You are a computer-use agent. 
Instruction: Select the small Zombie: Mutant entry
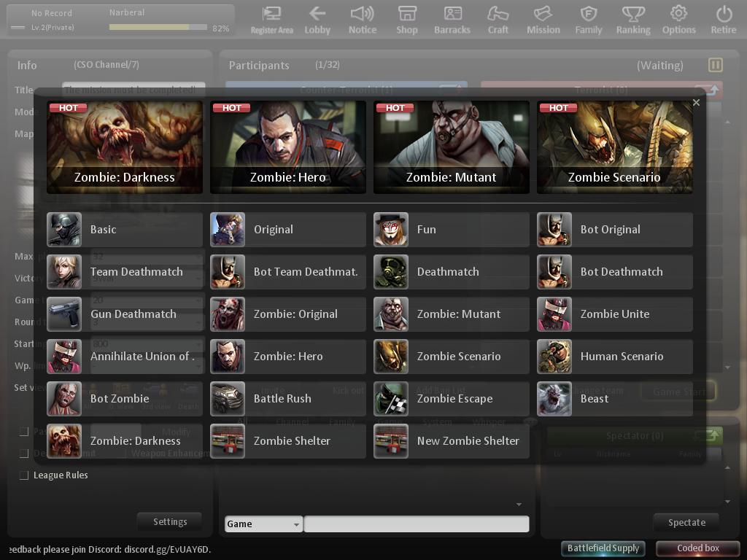pos(452,314)
